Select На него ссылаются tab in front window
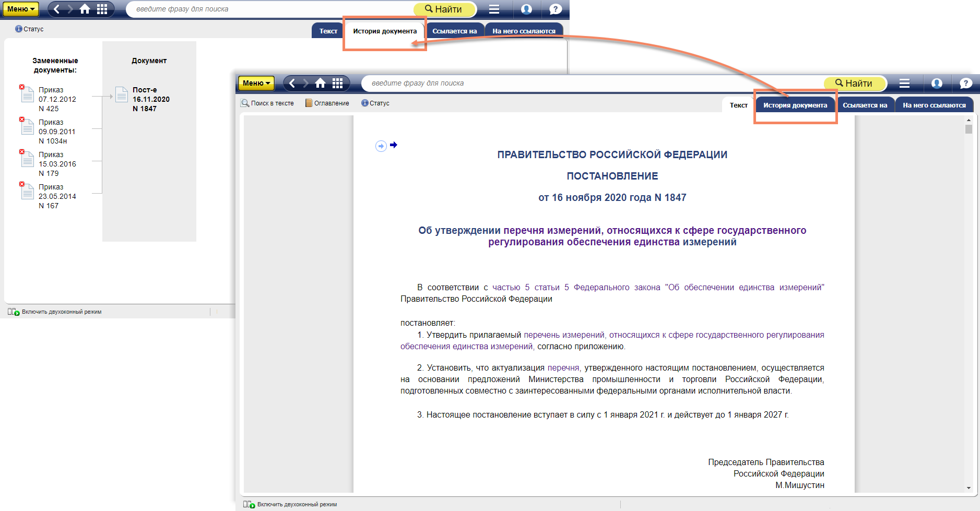 click(x=934, y=105)
